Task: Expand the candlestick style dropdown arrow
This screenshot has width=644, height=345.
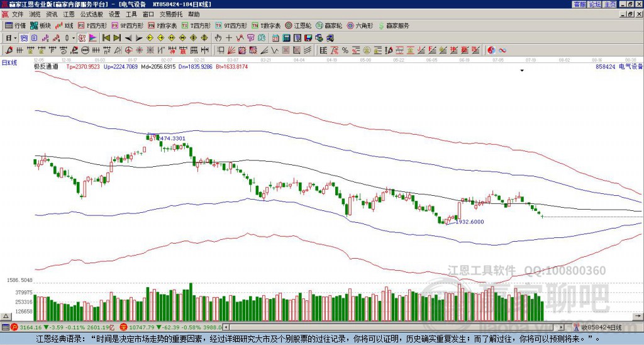Action: click(74, 38)
